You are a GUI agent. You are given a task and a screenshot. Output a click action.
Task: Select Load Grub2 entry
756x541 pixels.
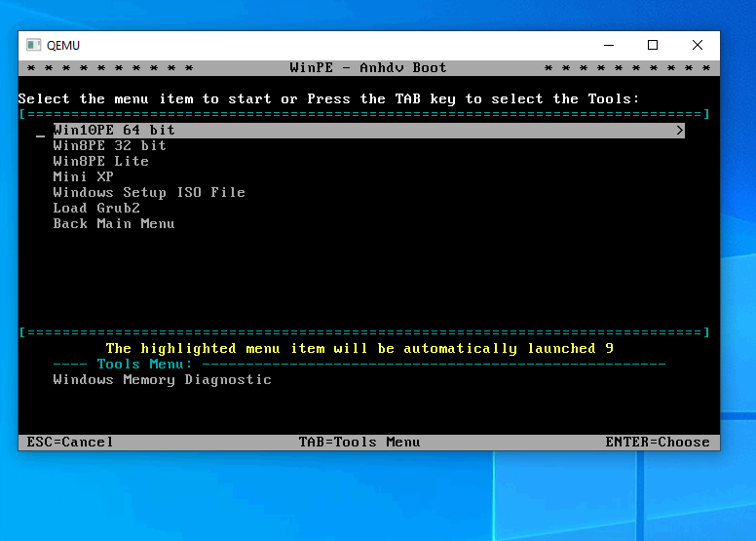[96, 208]
